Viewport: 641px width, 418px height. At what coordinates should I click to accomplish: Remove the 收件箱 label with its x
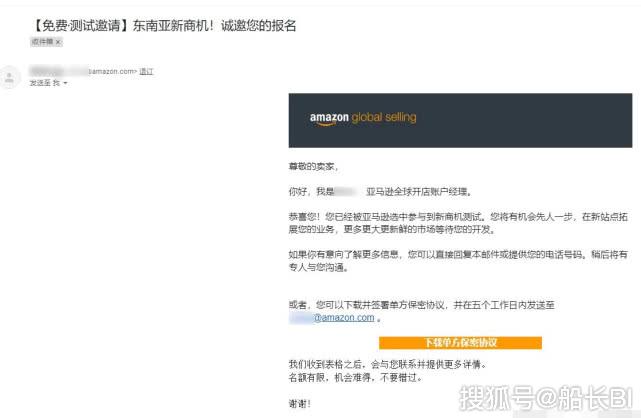tap(58, 42)
